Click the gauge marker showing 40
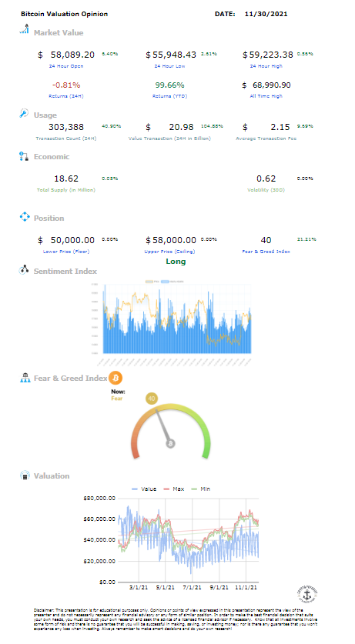 point(152,399)
